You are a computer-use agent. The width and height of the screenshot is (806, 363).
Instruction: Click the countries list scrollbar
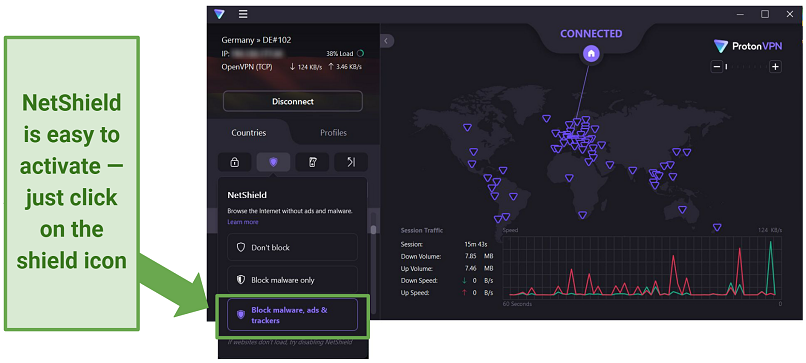[x=374, y=229]
